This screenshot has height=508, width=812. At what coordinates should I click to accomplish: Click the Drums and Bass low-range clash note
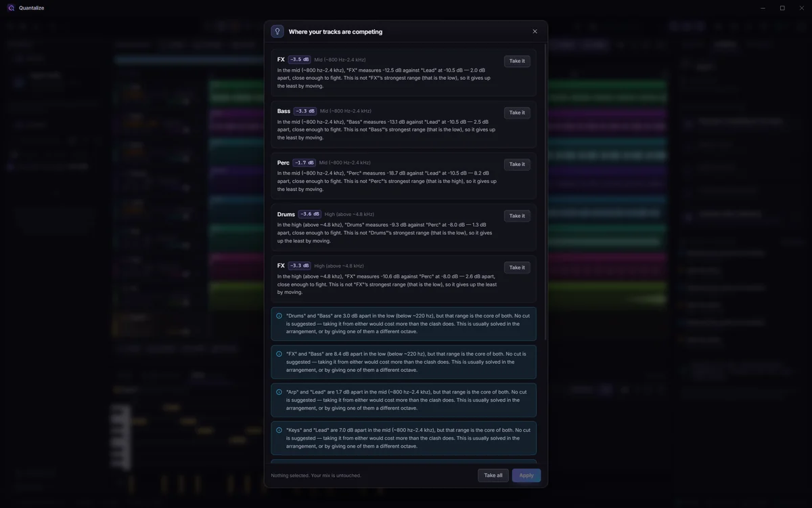coord(404,324)
